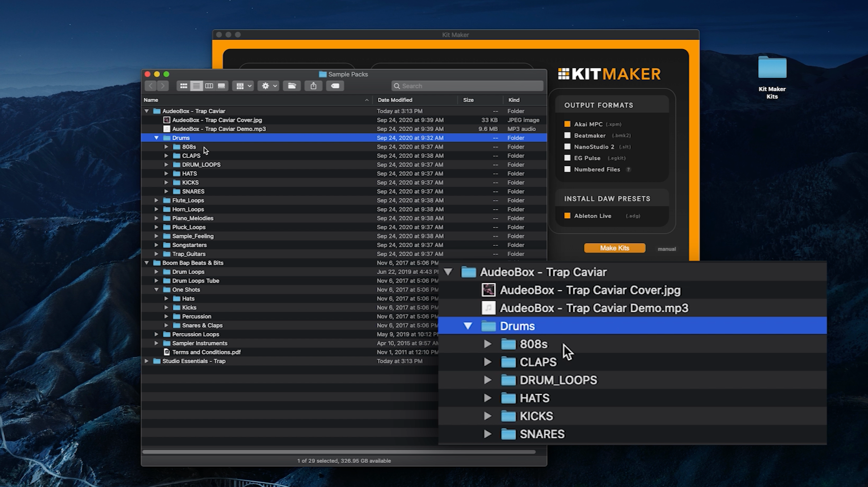This screenshot has height=487, width=868.
Task: Collapse the Boom Bap Beats & Bits folder
Action: 147,263
